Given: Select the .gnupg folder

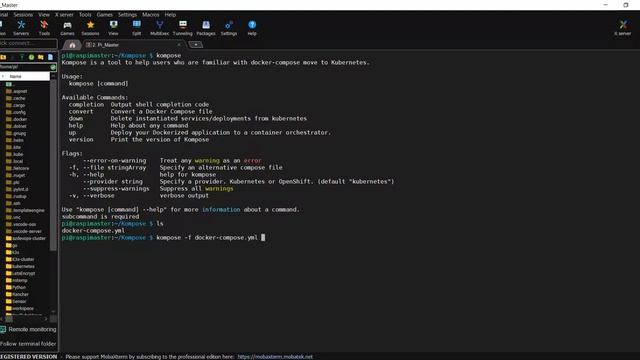Looking at the screenshot, I should tap(16, 133).
